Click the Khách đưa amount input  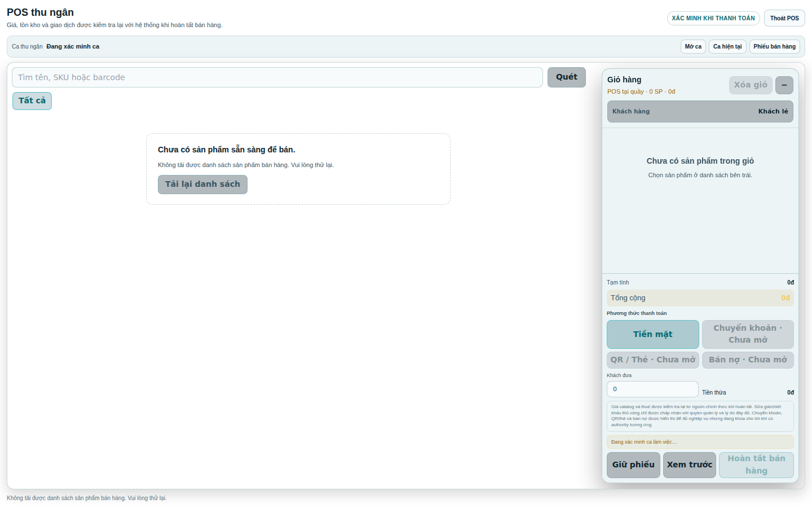click(652, 389)
